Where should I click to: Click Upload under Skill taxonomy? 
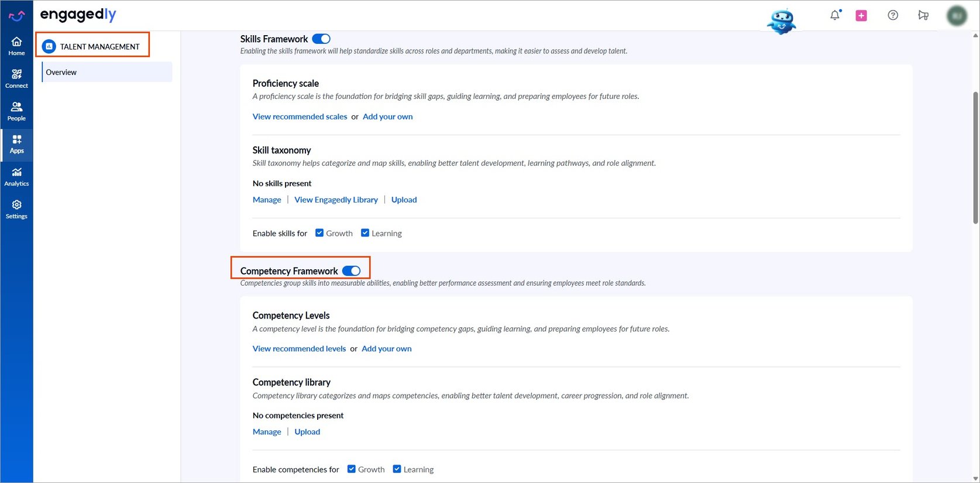point(404,200)
